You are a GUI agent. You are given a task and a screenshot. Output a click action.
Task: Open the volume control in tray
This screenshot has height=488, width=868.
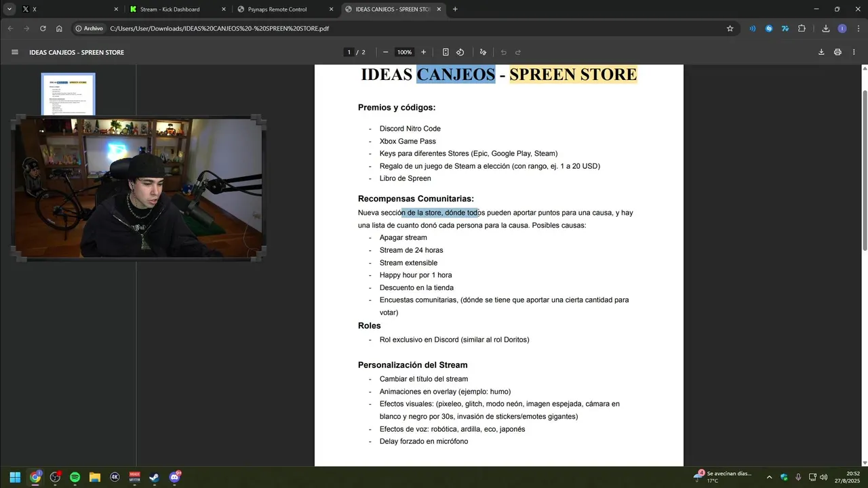[824, 477]
